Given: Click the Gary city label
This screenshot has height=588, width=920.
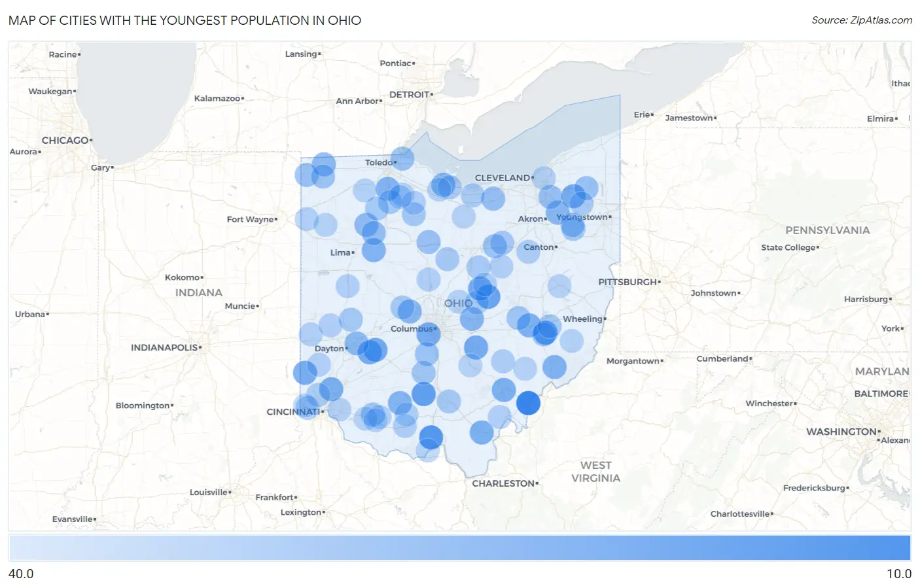Looking at the screenshot, I should point(100,168).
